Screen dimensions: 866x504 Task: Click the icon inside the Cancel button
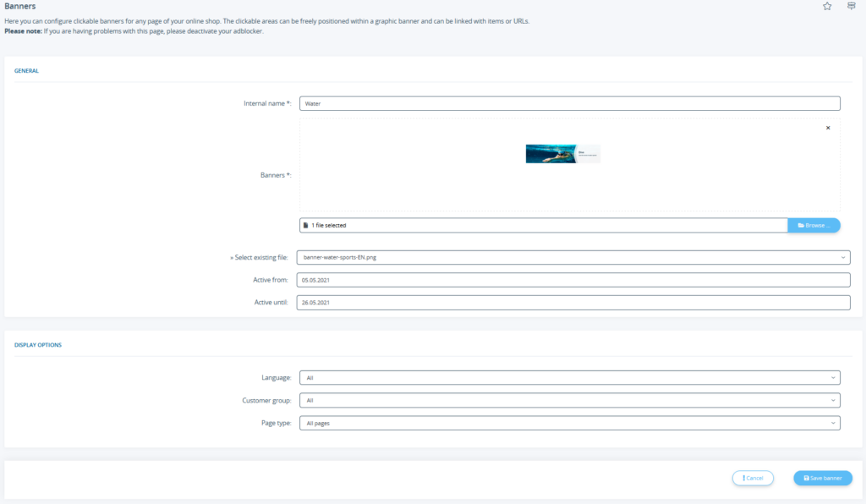tap(743, 477)
